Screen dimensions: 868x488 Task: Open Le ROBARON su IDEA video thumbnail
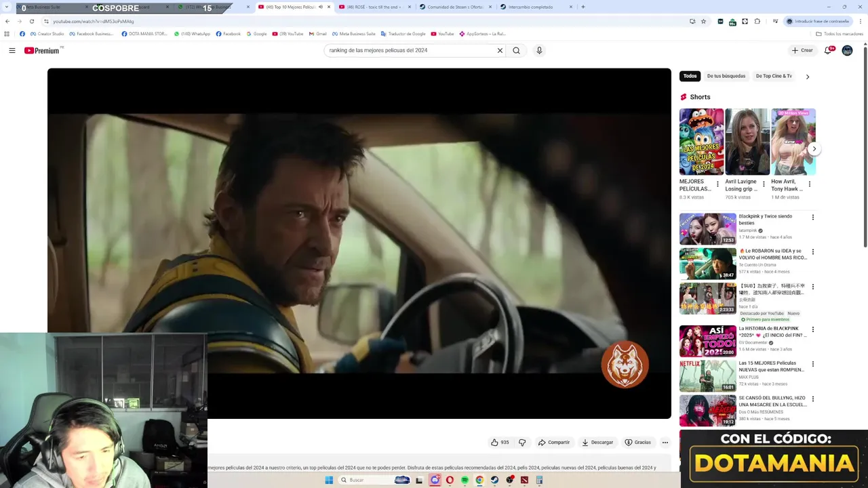707,264
